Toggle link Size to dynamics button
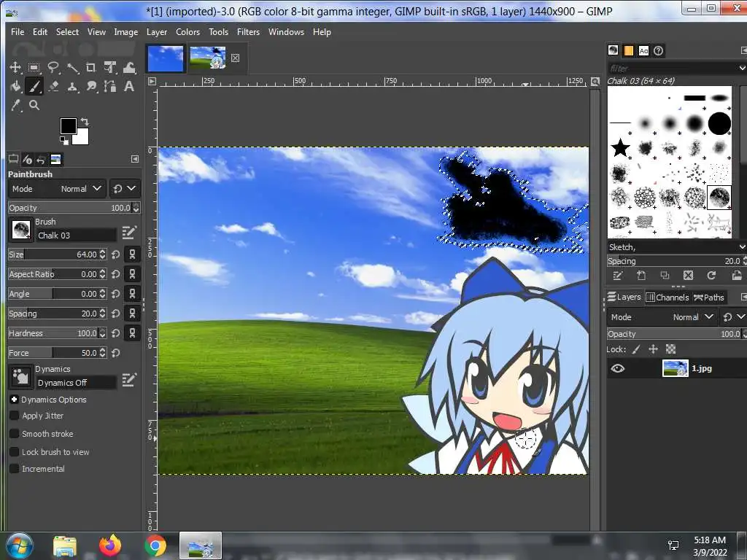Image resolution: width=747 pixels, height=560 pixels. (x=133, y=254)
